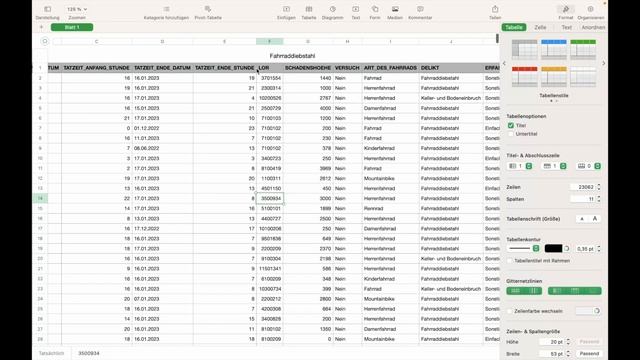The width and height of the screenshot is (640, 360).
Task: Increase table font size with large A
Action: [x=595, y=219]
